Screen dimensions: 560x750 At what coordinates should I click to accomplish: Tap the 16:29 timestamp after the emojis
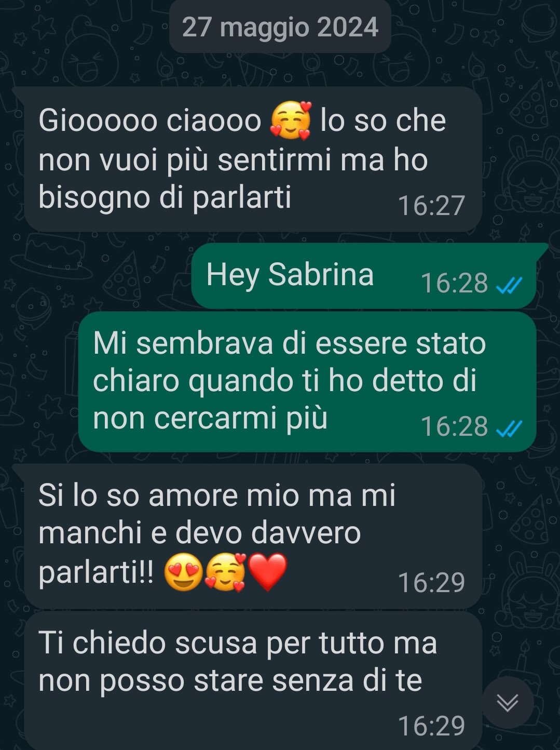[x=431, y=583]
